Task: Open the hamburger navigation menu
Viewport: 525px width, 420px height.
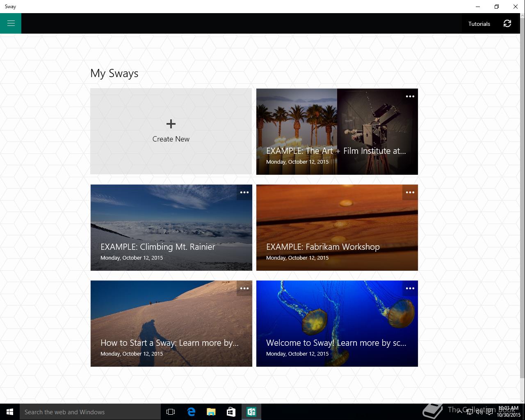Action: 11,23
